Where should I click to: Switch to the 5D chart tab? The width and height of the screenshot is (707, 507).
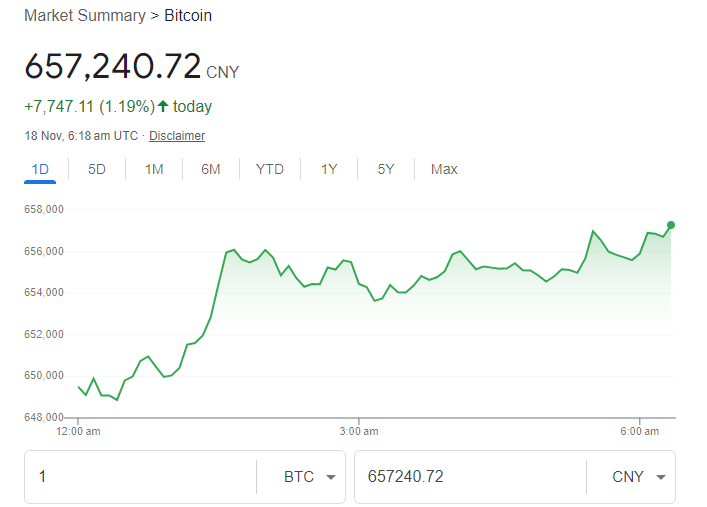pos(96,169)
